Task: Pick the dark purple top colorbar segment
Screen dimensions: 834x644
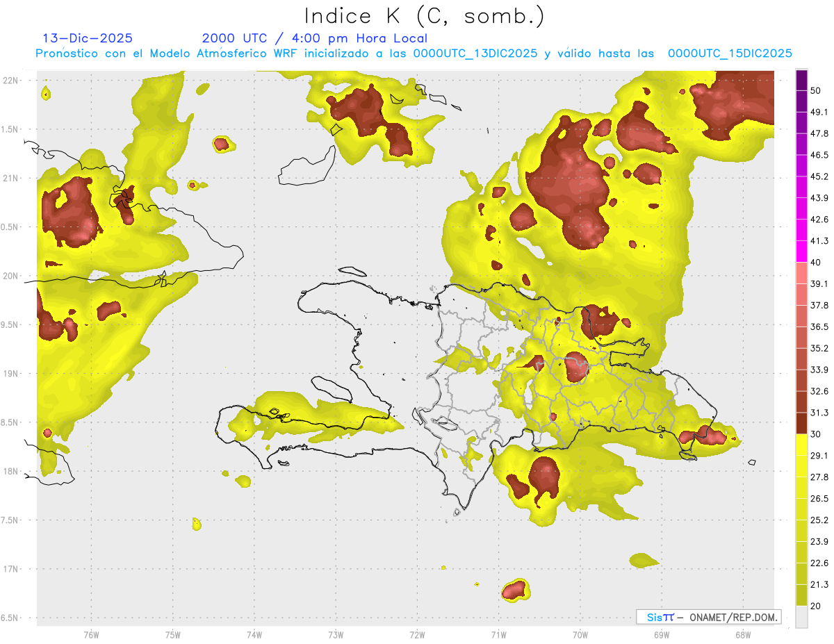Action: pyautogui.click(x=801, y=81)
